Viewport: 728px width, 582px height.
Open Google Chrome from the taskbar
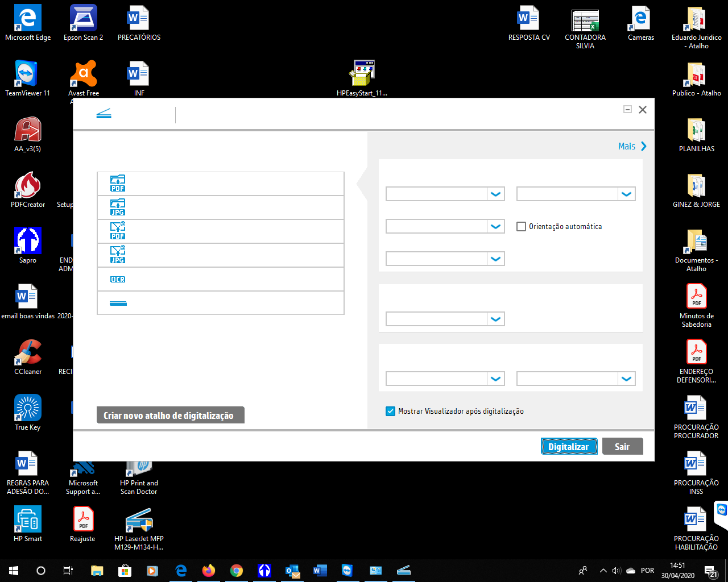(x=237, y=571)
